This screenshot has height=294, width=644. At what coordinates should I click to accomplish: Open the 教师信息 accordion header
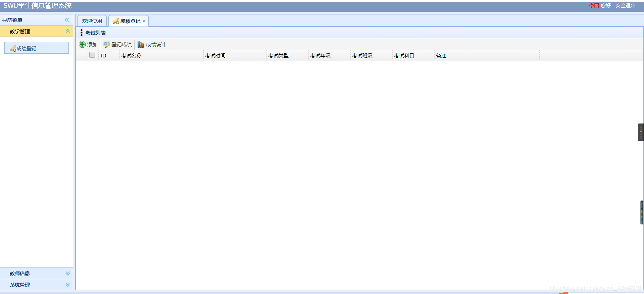(x=36, y=273)
